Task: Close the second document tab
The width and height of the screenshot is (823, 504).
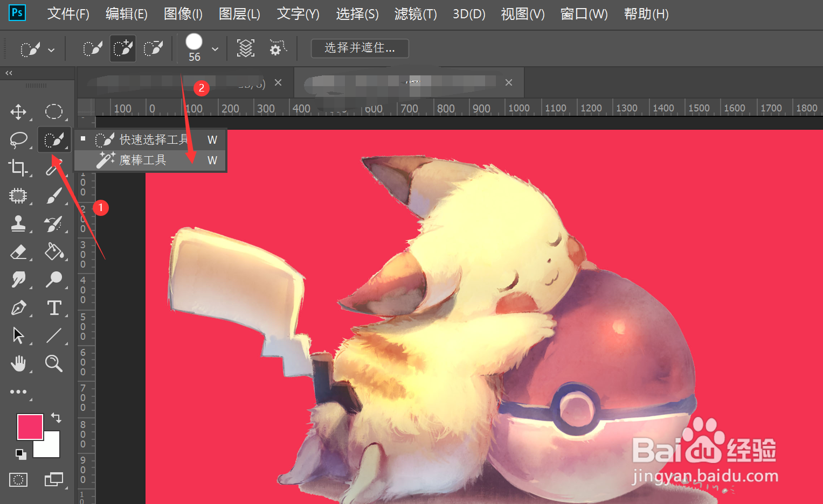Action: click(x=509, y=82)
